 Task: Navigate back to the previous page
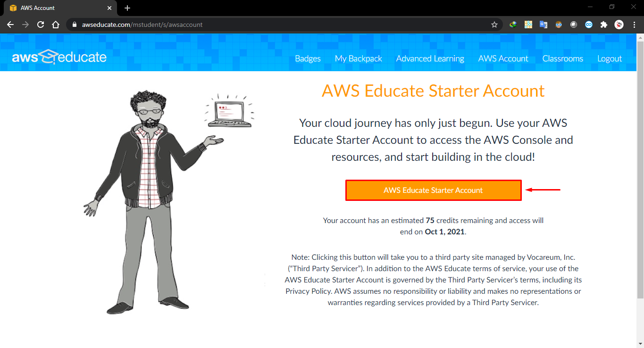[x=10, y=25]
